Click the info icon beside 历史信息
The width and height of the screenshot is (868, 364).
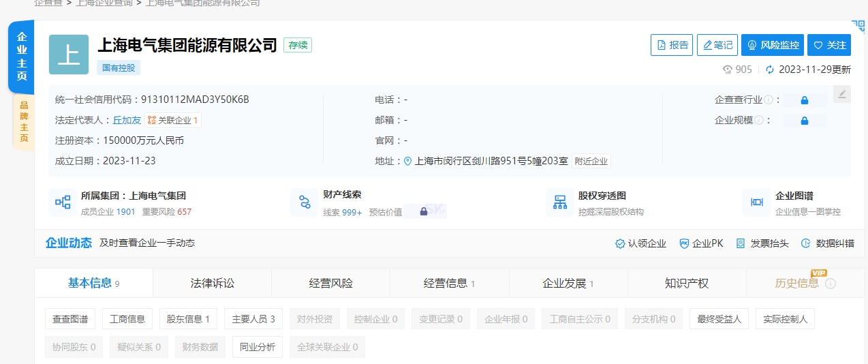pos(831,284)
